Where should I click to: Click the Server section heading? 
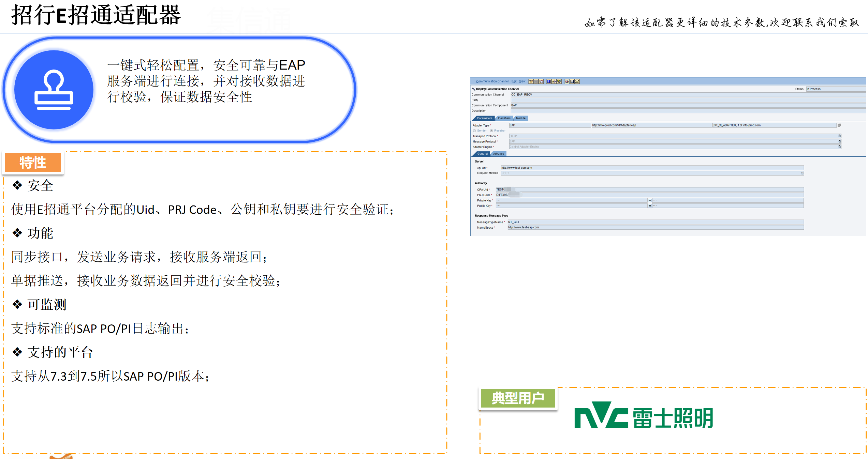pyautogui.click(x=479, y=162)
